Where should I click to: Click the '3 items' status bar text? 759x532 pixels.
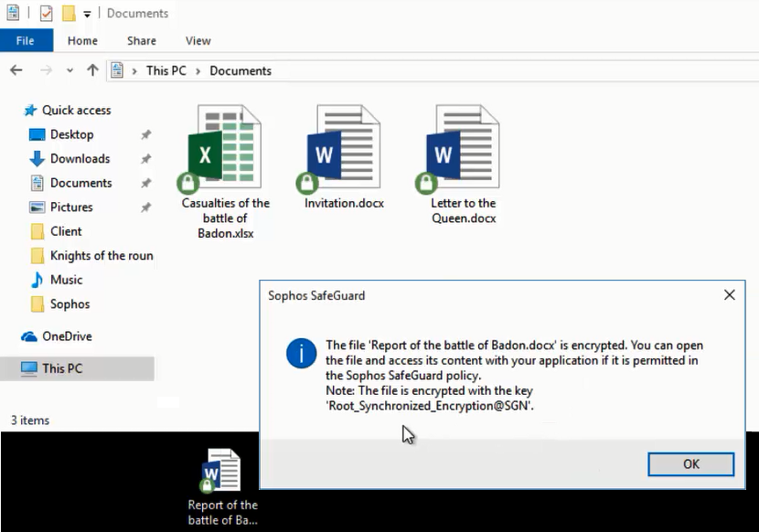(30, 420)
